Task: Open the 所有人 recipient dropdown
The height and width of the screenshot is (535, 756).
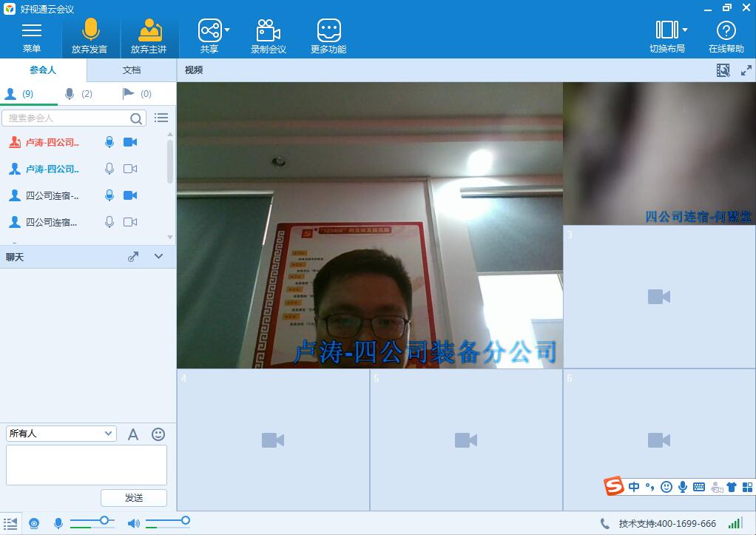Action: coord(61,434)
